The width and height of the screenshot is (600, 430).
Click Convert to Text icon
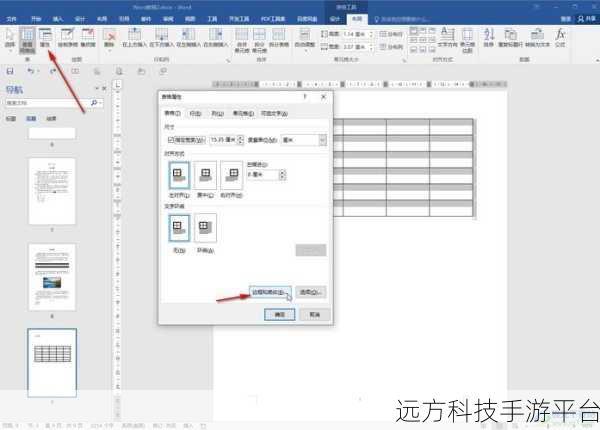point(537,37)
